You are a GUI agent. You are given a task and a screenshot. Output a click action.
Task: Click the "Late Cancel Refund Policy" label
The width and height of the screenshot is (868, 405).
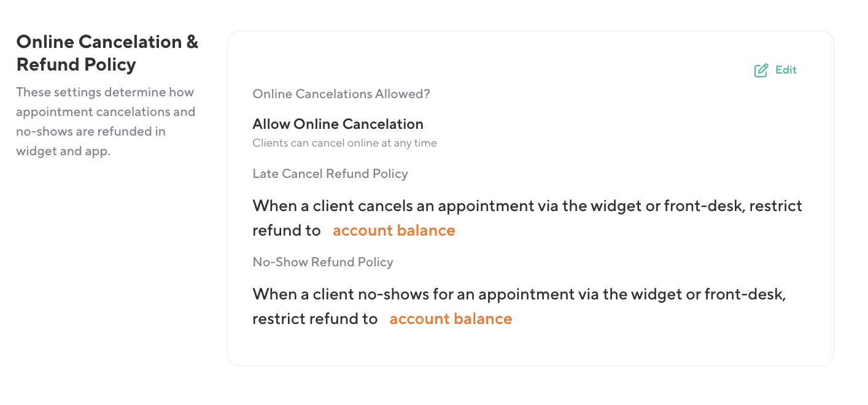330,174
